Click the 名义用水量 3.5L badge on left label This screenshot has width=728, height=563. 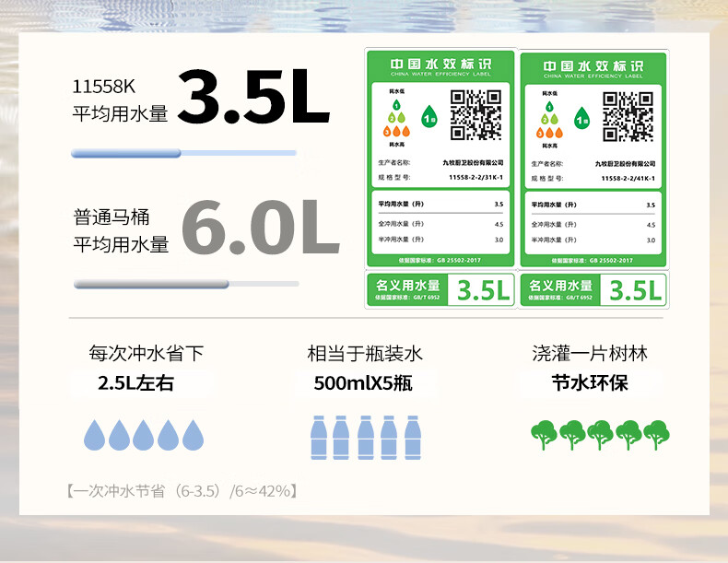click(x=440, y=289)
